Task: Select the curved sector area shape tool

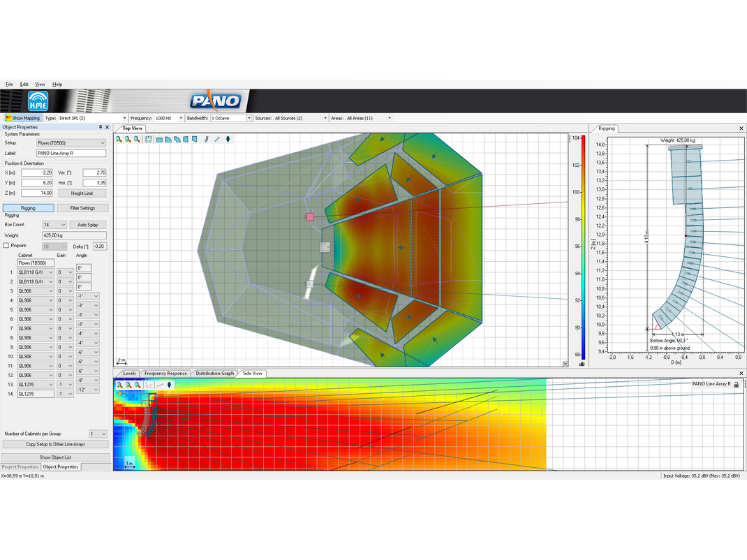Action: point(177,140)
